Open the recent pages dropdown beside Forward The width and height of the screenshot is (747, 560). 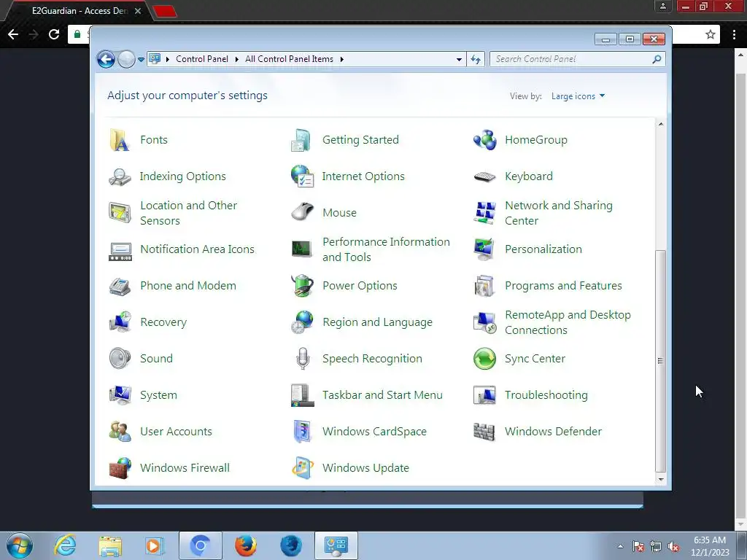point(141,60)
